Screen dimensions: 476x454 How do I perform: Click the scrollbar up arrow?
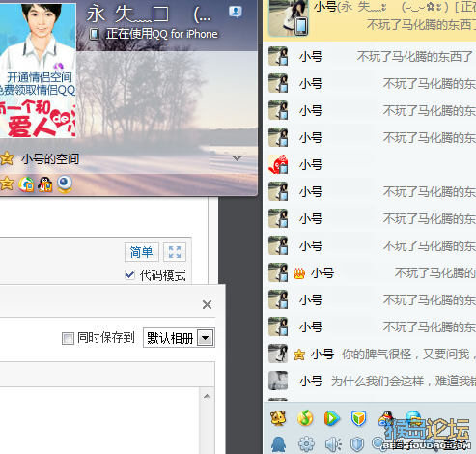tap(207, 396)
